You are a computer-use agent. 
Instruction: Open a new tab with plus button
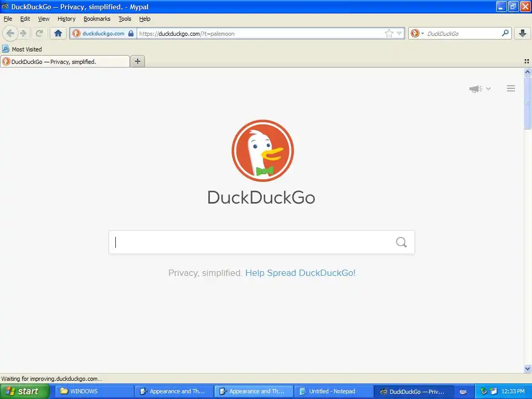click(x=138, y=61)
